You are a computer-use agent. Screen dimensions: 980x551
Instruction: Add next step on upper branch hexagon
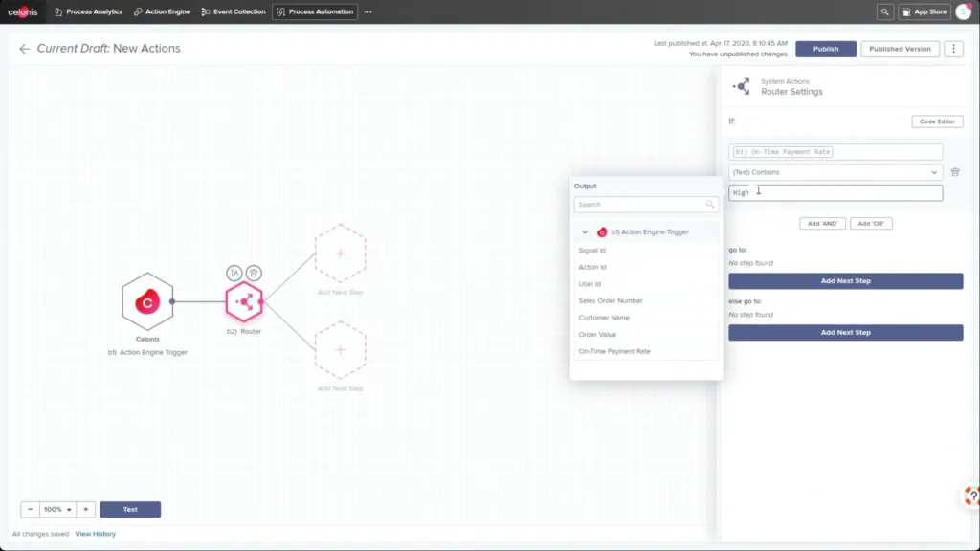[x=340, y=253]
